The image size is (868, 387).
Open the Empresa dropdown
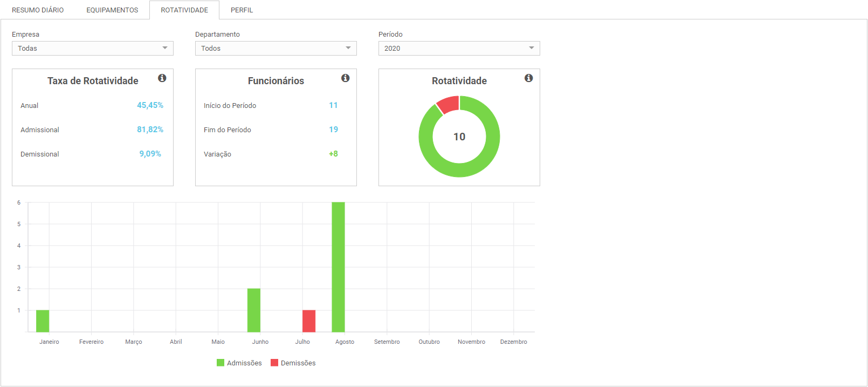93,49
